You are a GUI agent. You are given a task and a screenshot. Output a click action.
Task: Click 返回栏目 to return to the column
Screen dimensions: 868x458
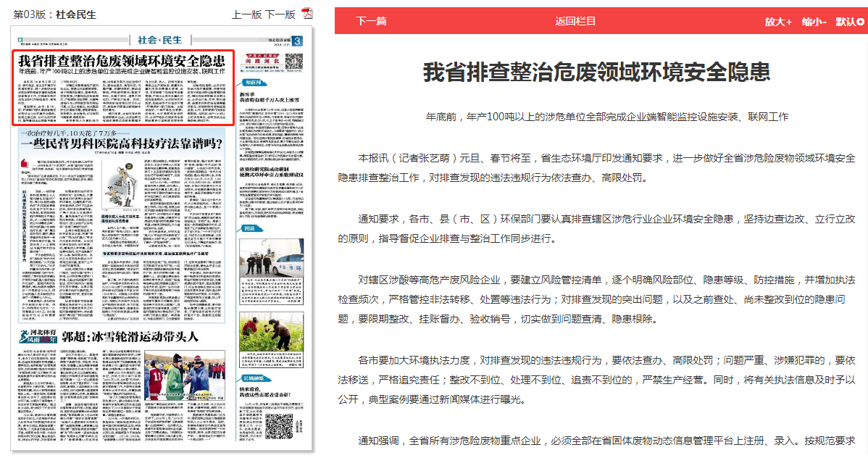(576, 21)
